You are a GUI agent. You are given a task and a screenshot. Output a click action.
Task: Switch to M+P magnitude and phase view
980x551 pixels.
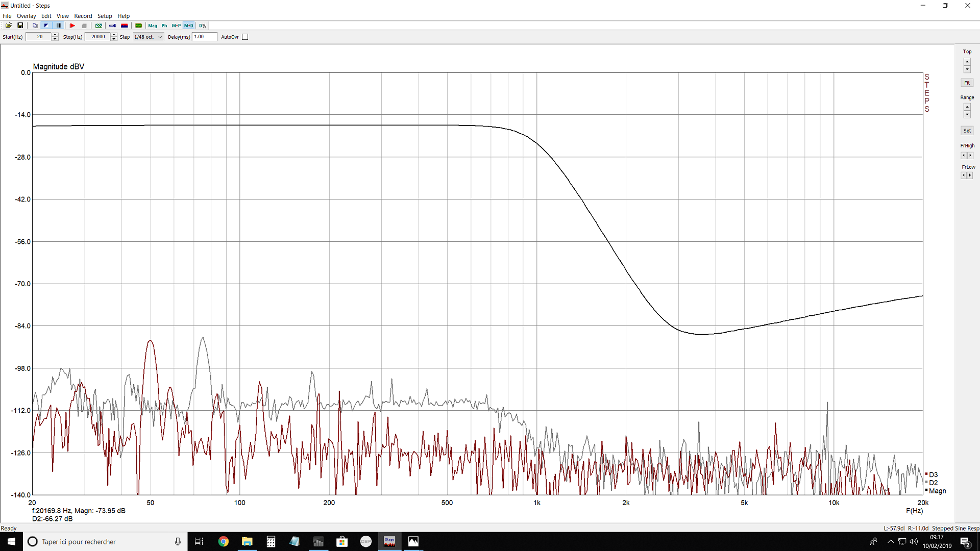point(176,26)
